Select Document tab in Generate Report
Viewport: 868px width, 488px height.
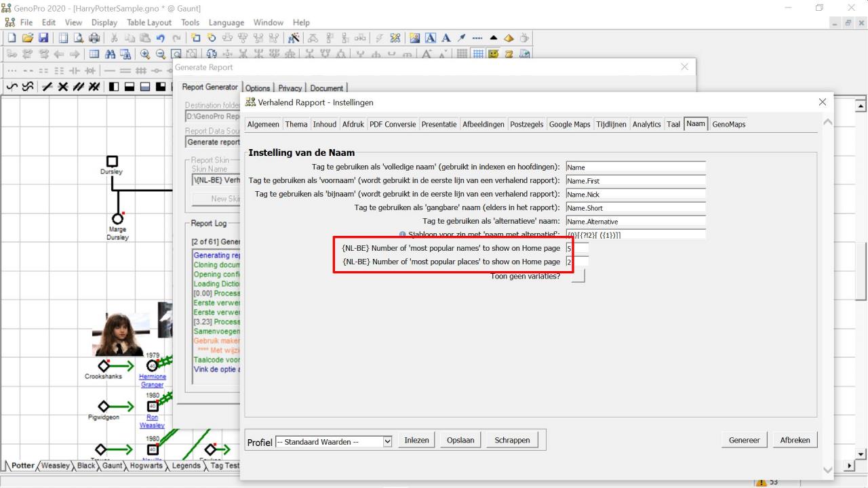click(x=327, y=88)
